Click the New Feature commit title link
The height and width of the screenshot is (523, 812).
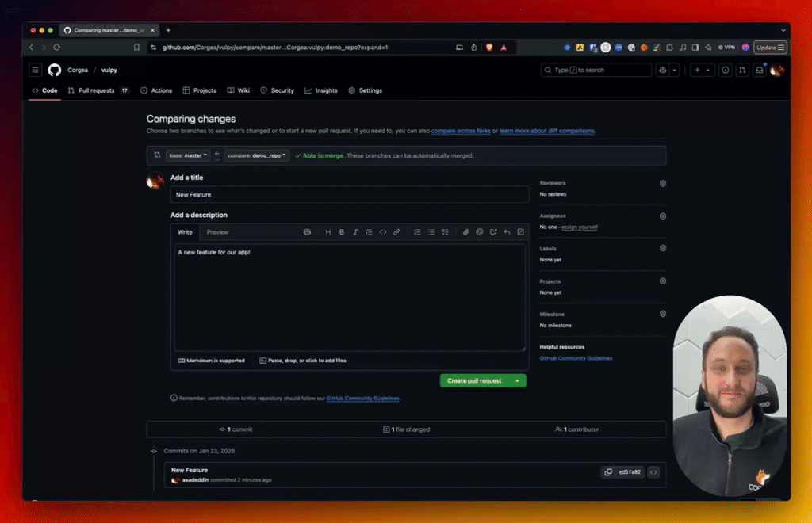pos(190,470)
